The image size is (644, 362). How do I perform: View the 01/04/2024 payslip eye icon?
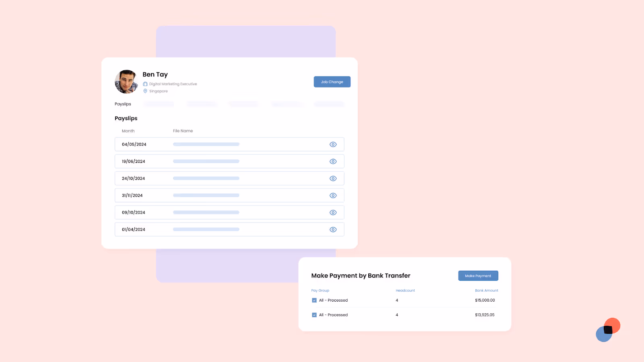[333, 230]
